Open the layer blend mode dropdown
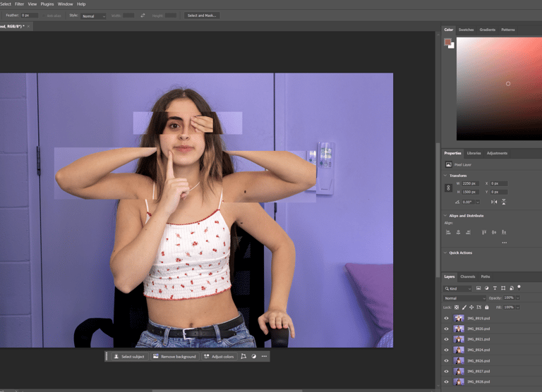The width and height of the screenshot is (542, 392). click(x=463, y=298)
